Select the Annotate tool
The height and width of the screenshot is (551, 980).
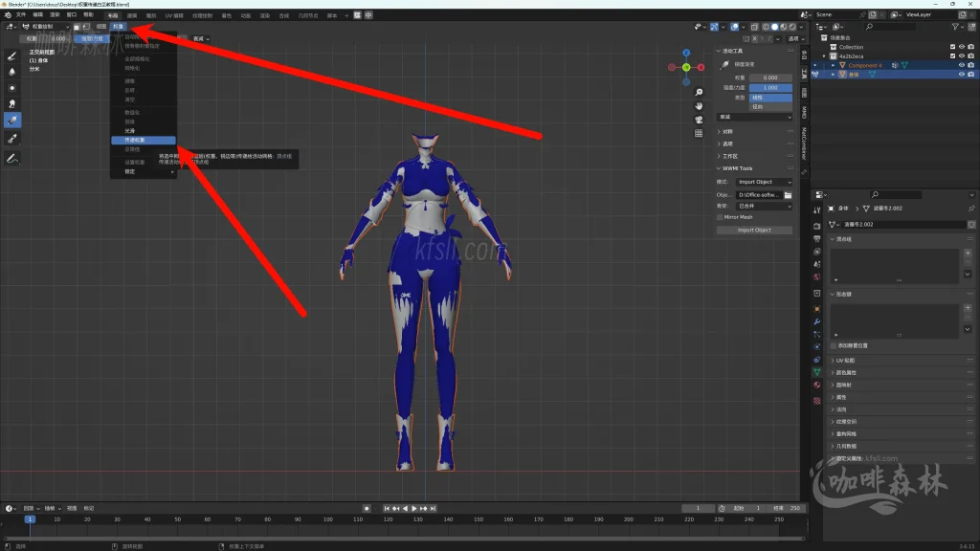11,159
